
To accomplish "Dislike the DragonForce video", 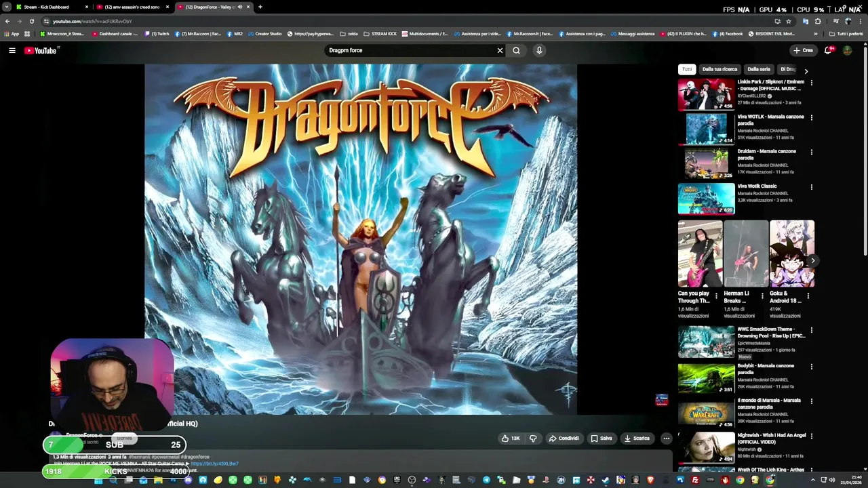I will (533, 439).
